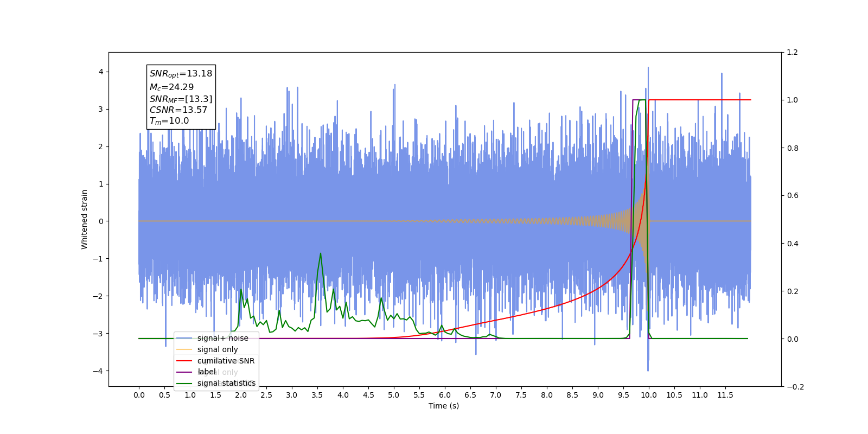868x434 pixels.
Task: Click the 0.0 tick on the time axis
Action: tap(139, 395)
